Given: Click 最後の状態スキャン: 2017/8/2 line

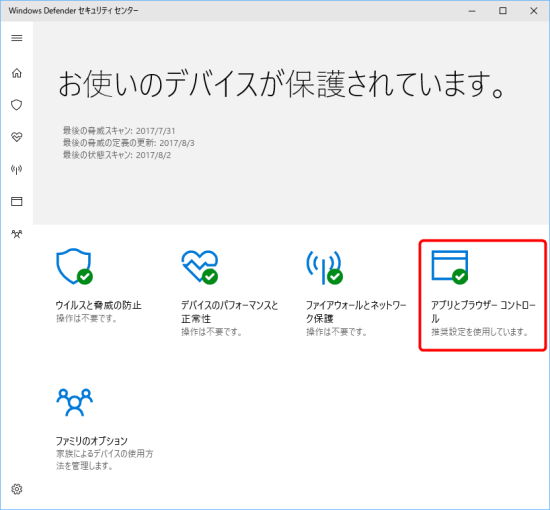Looking at the screenshot, I should coord(117,155).
